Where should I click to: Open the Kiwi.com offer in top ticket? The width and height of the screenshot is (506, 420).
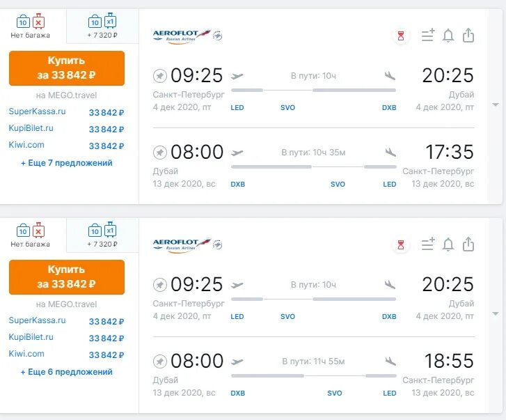click(x=26, y=145)
